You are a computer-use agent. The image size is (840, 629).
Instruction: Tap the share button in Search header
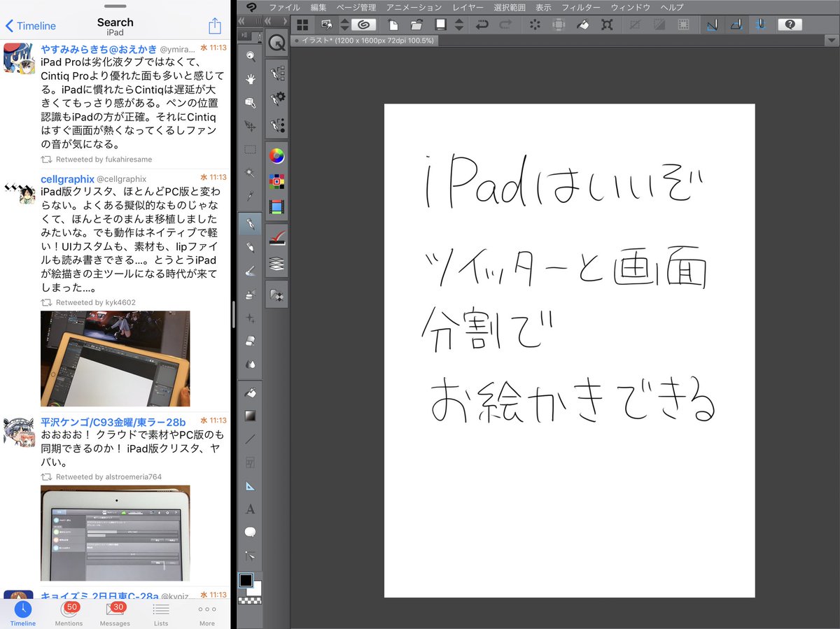pos(214,26)
